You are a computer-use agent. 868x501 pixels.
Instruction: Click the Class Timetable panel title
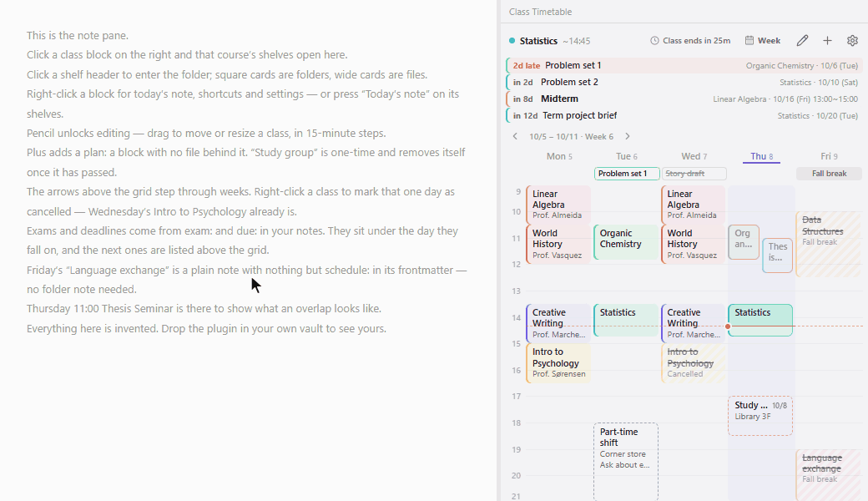[x=540, y=12]
